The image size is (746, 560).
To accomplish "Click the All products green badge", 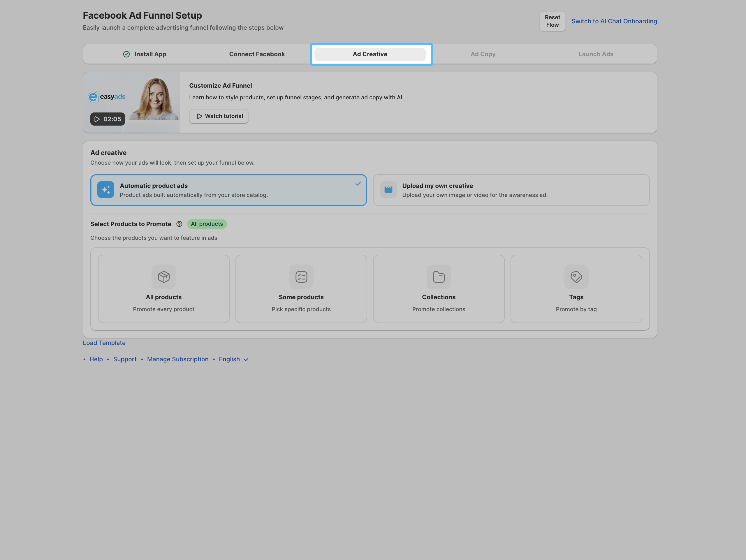I will 207,224.
